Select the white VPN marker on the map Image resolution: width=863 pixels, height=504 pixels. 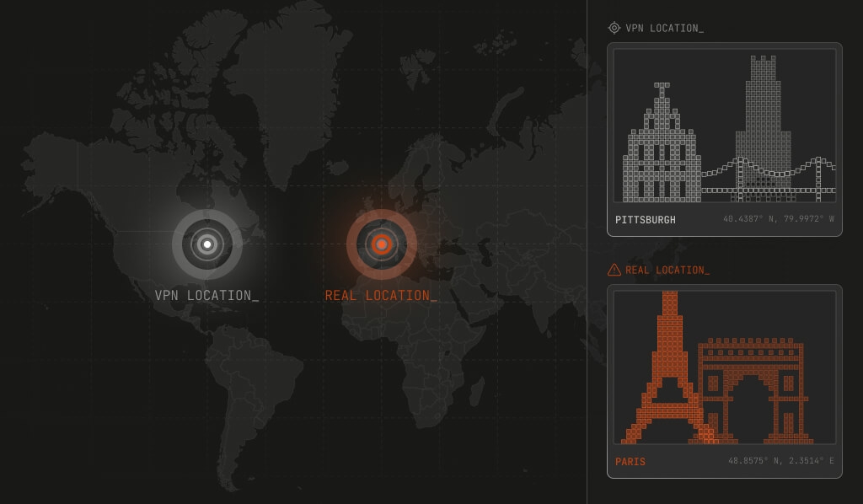coord(207,244)
